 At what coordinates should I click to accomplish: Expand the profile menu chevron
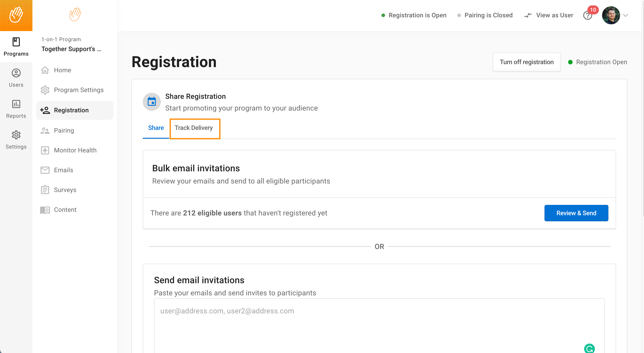[x=626, y=16]
